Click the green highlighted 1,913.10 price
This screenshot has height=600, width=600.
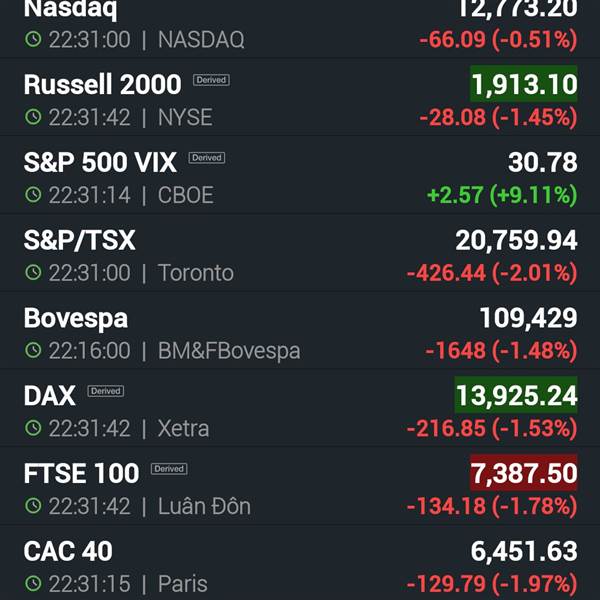tap(523, 84)
